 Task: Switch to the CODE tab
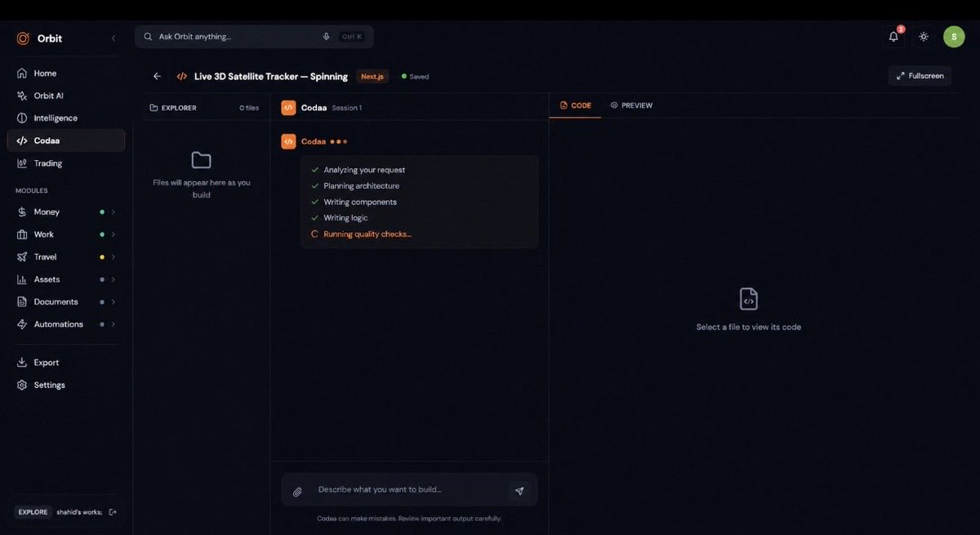576,105
